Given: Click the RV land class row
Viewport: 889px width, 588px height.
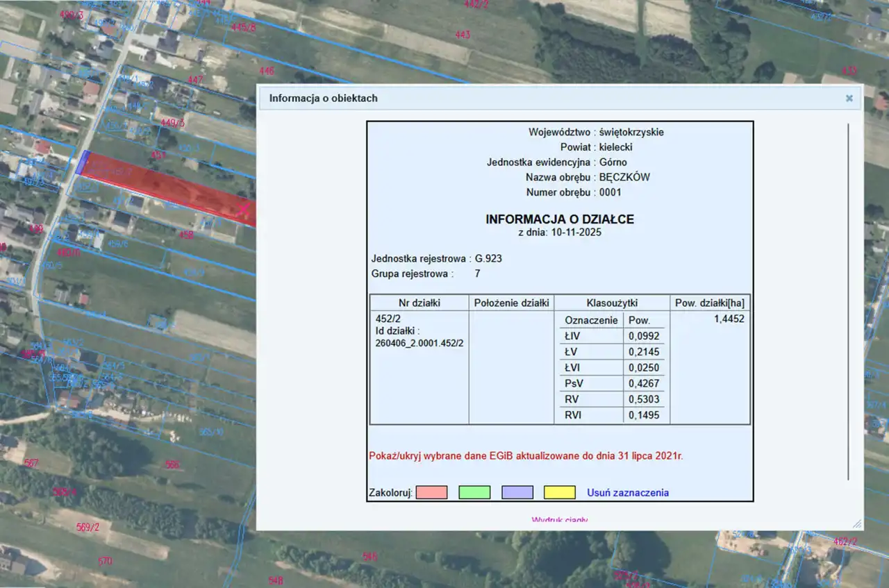Looking at the screenshot, I should (x=611, y=399).
